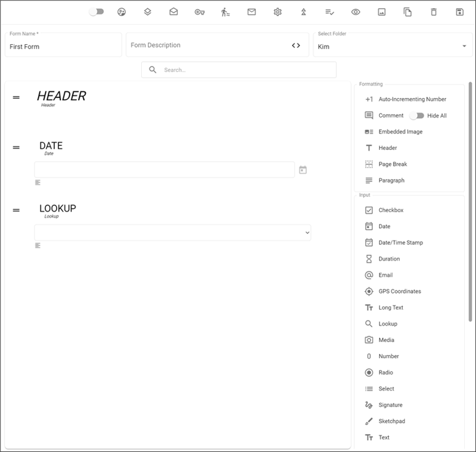Viewport: 476px width, 452px height.
Task: Click the Search field
Action: coord(239,70)
